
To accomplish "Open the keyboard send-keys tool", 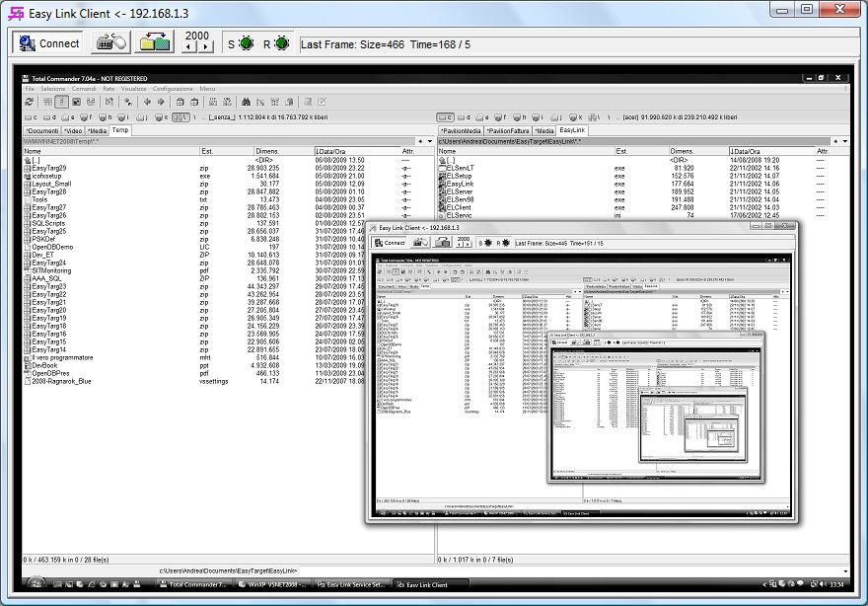I will [x=110, y=42].
